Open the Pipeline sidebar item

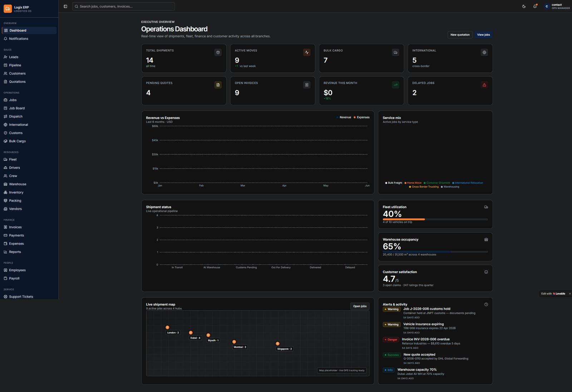[x=29, y=65]
